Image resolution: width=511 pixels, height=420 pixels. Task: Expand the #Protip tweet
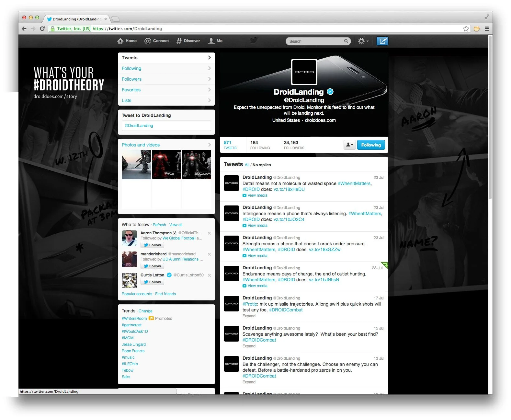(x=249, y=316)
